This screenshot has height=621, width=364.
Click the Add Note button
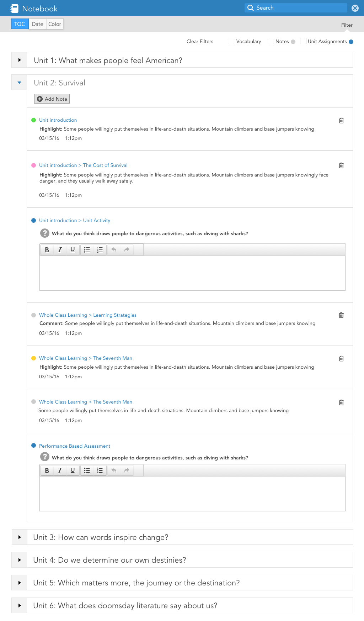pyautogui.click(x=52, y=99)
